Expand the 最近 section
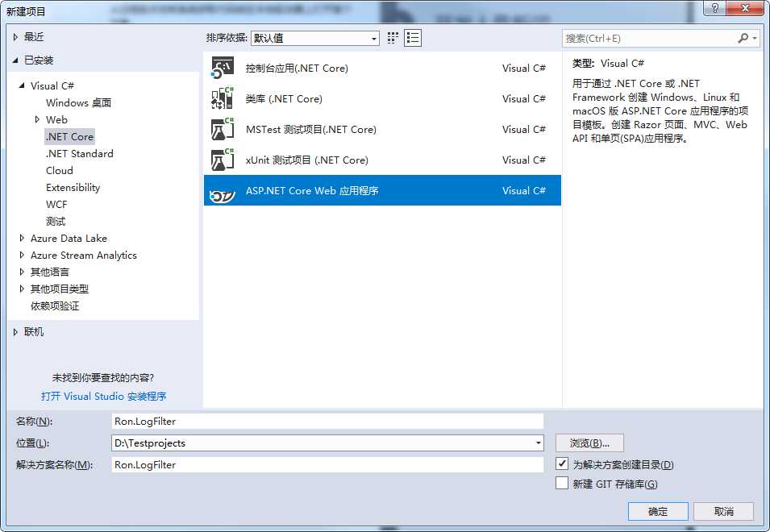Viewport: 770px width, 532px height. point(15,37)
